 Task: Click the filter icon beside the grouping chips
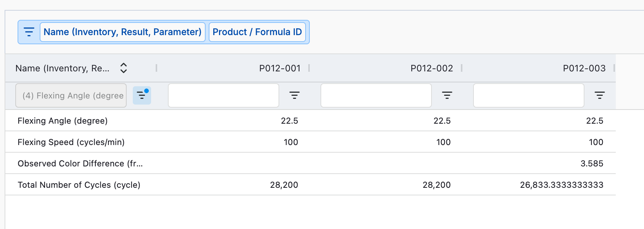tap(29, 32)
